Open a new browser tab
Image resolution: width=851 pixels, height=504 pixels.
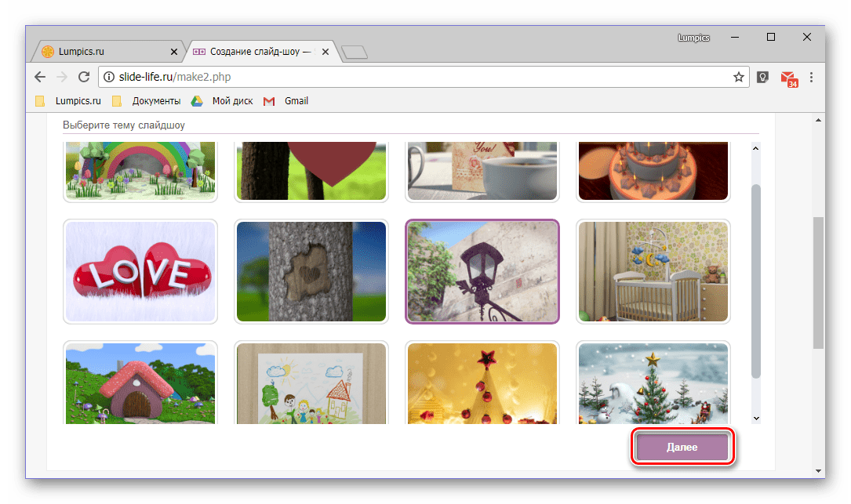coord(355,52)
